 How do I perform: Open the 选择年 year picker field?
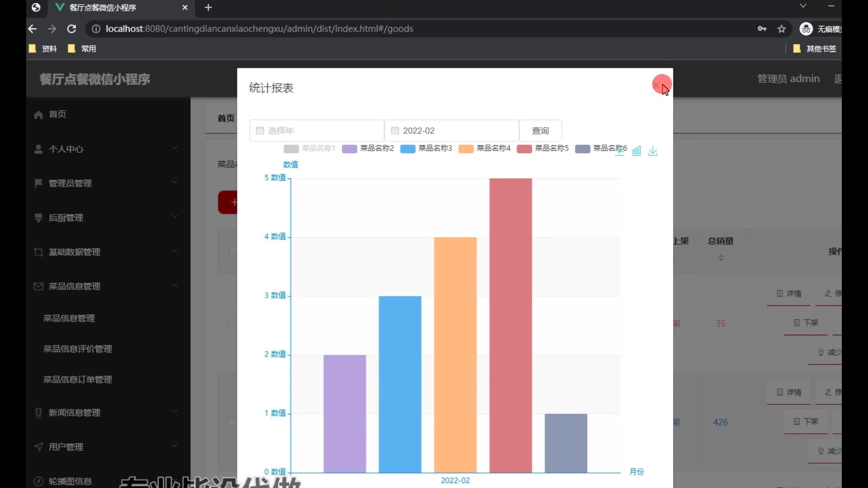point(316,131)
